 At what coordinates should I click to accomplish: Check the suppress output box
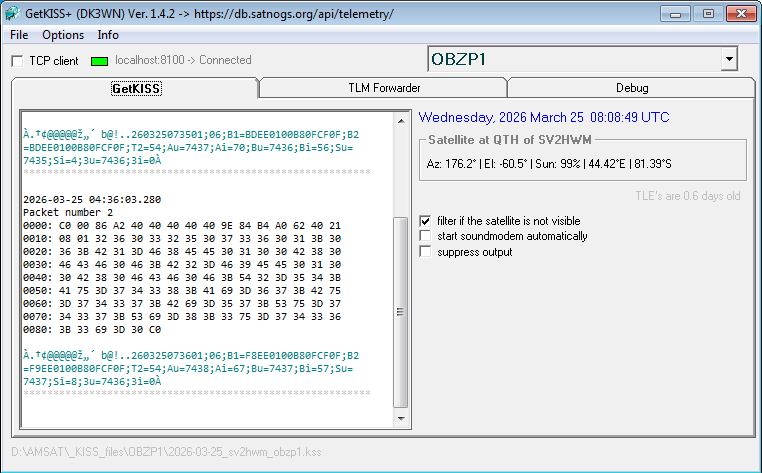tap(426, 252)
